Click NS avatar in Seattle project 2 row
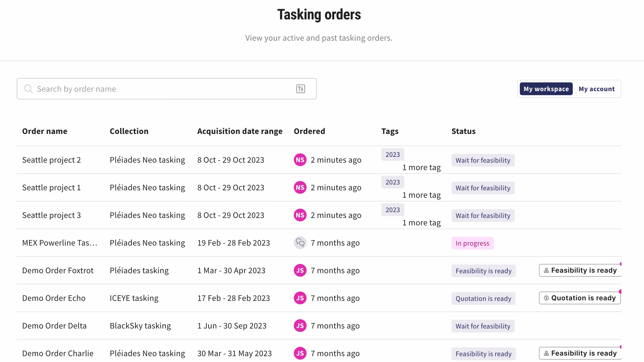This screenshot has width=644, height=362. 300,160
